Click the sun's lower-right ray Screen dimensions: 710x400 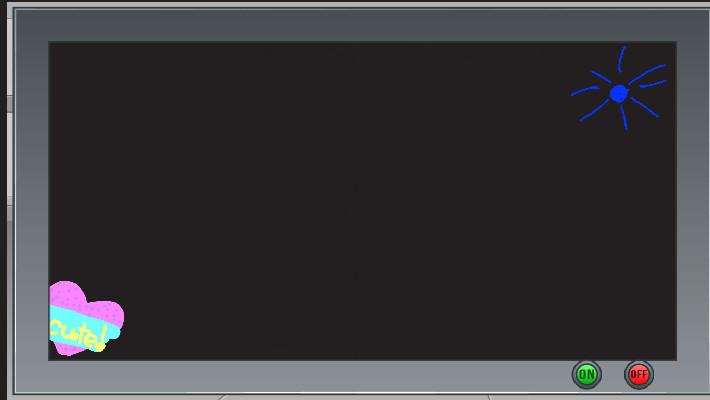tap(645, 107)
